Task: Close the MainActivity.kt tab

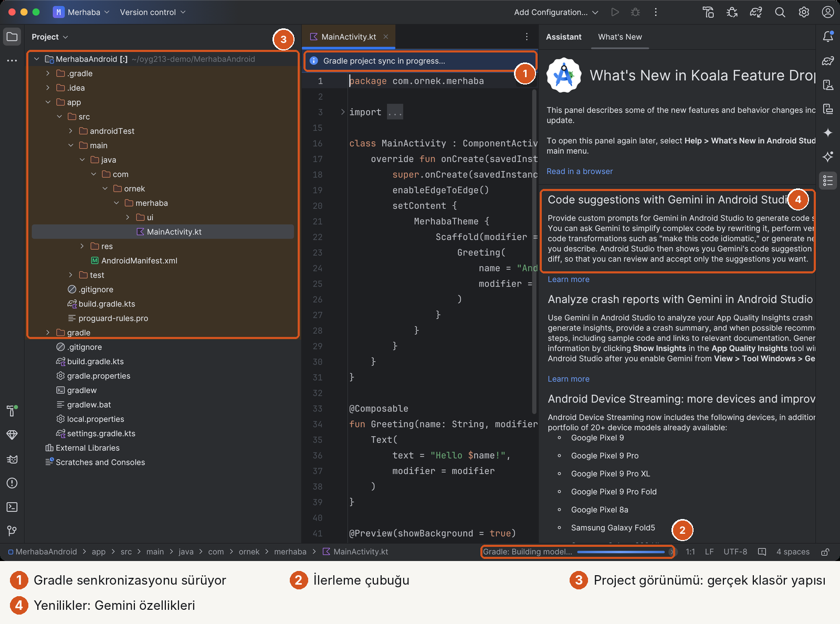Action: point(386,37)
